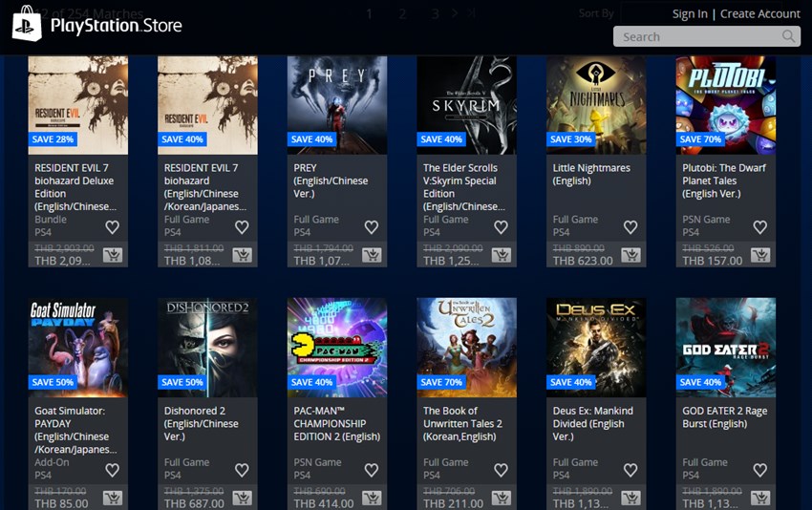This screenshot has height=510, width=812.
Task: Add Deus Ex Mankind Divided to cart
Action: (630, 498)
